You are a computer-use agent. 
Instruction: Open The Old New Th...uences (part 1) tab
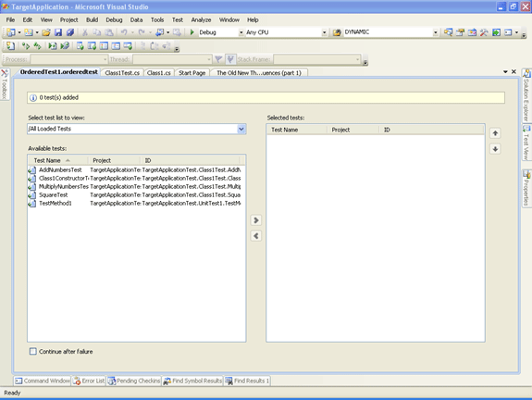coord(259,72)
